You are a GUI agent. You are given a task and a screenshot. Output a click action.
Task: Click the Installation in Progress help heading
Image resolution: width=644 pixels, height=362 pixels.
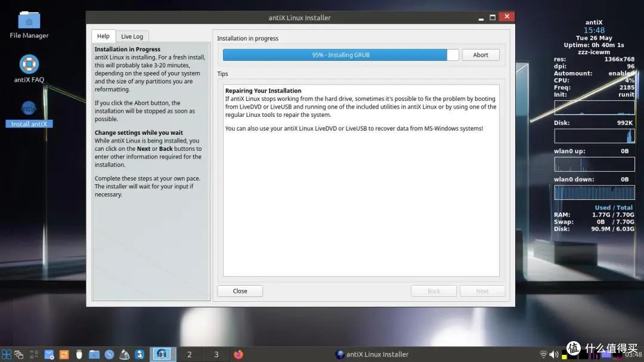(x=128, y=49)
